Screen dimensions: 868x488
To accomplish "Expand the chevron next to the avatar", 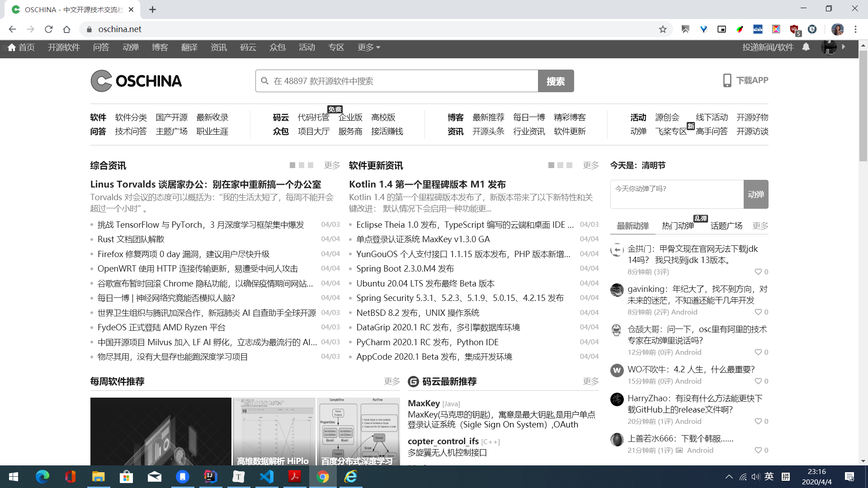I will [844, 47].
